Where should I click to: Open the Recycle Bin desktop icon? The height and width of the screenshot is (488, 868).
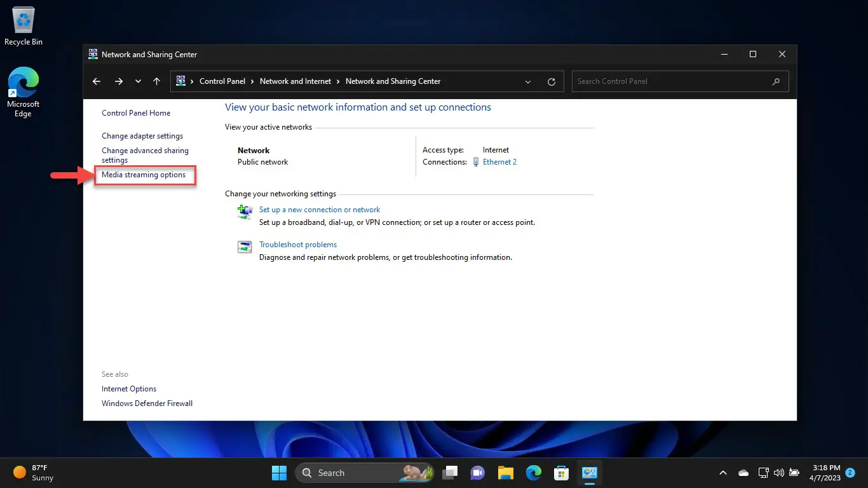pos(24,27)
